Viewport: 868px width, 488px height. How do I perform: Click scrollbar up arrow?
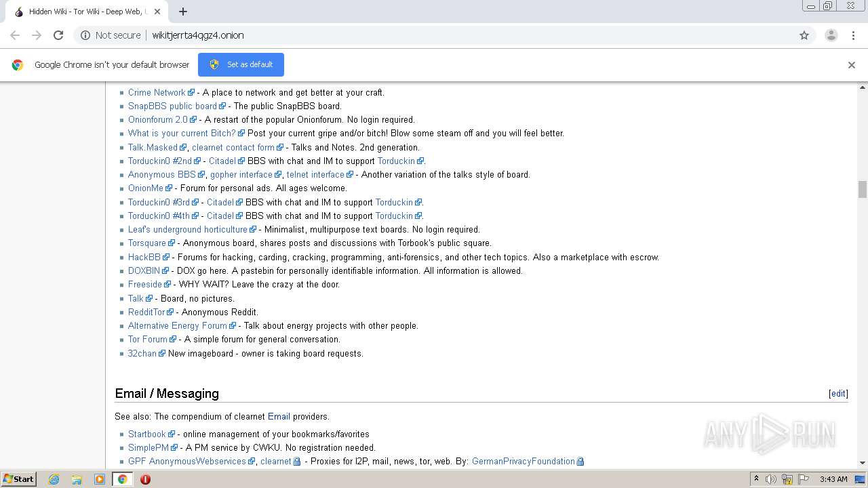pyautogui.click(x=863, y=87)
